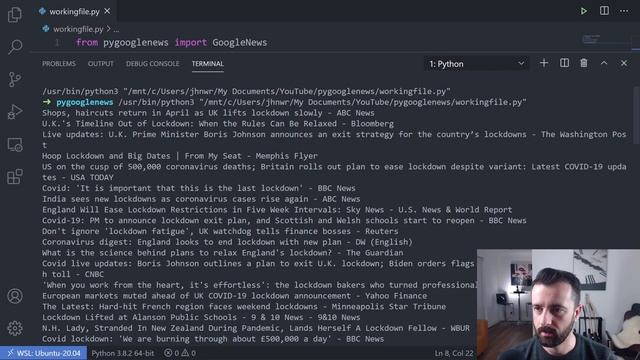Screen dimensions: 640x360
Task: Click the 'The Latest: Hard-hit French region' line
Action: click(x=244, y=307)
